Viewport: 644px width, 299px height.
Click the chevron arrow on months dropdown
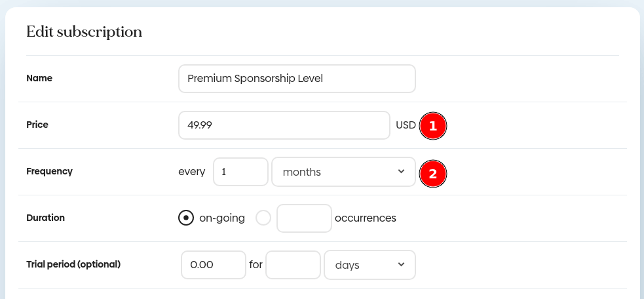coord(401,172)
